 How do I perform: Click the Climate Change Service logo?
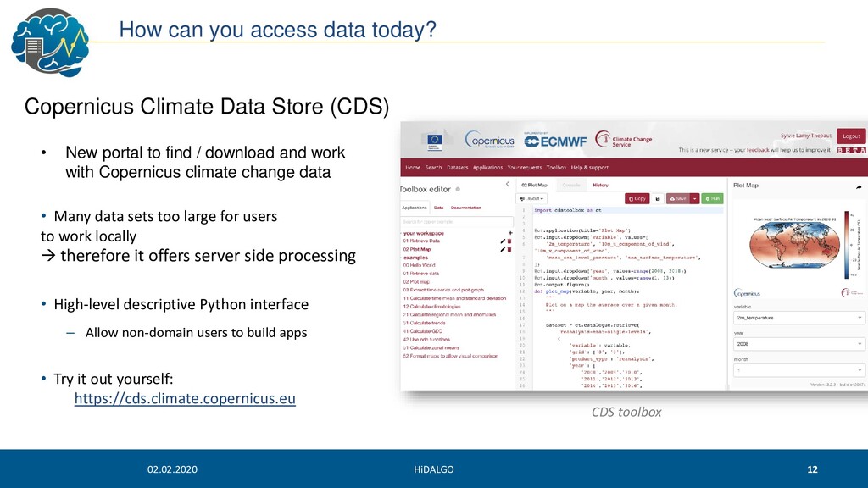[624, 141]
